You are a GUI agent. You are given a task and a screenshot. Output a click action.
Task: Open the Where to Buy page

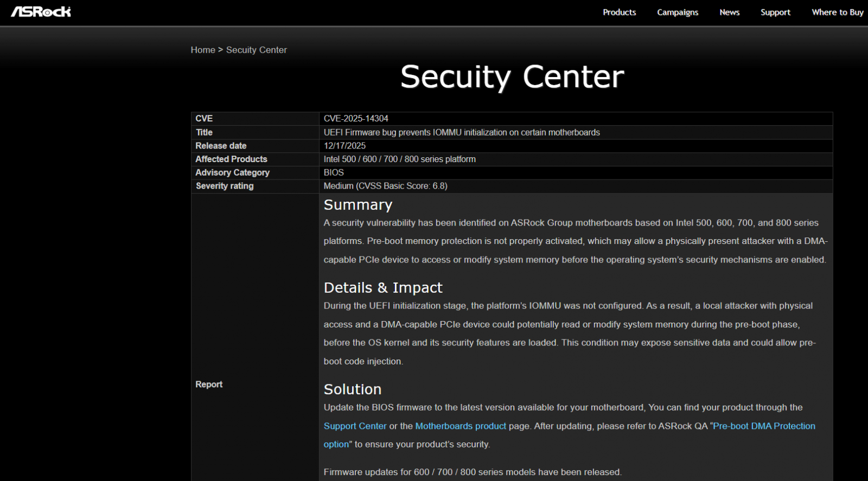[x=837, y=12]
